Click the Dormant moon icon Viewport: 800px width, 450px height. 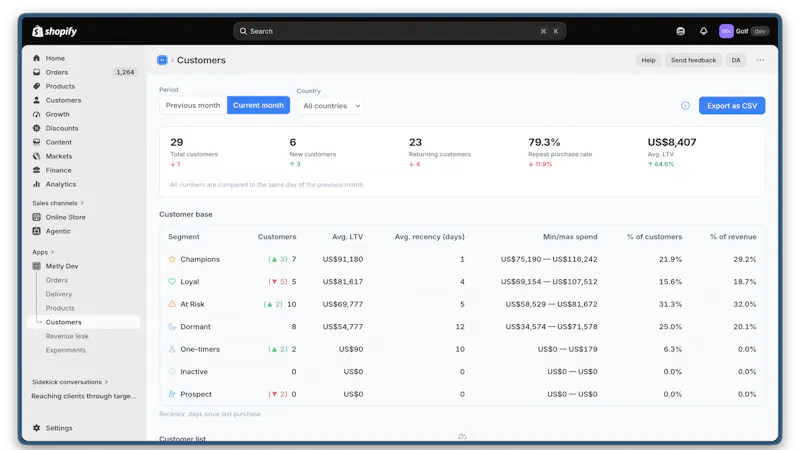172,327
